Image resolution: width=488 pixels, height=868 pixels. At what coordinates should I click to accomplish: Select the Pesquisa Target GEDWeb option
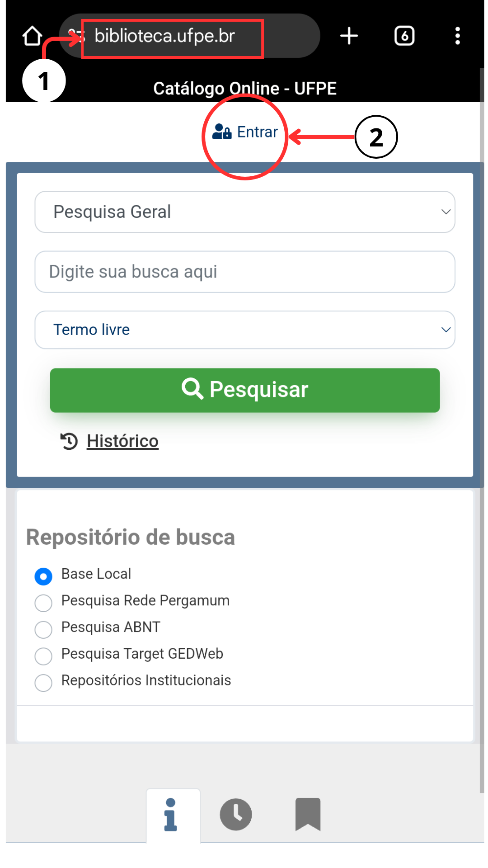[x=43, y=656]
